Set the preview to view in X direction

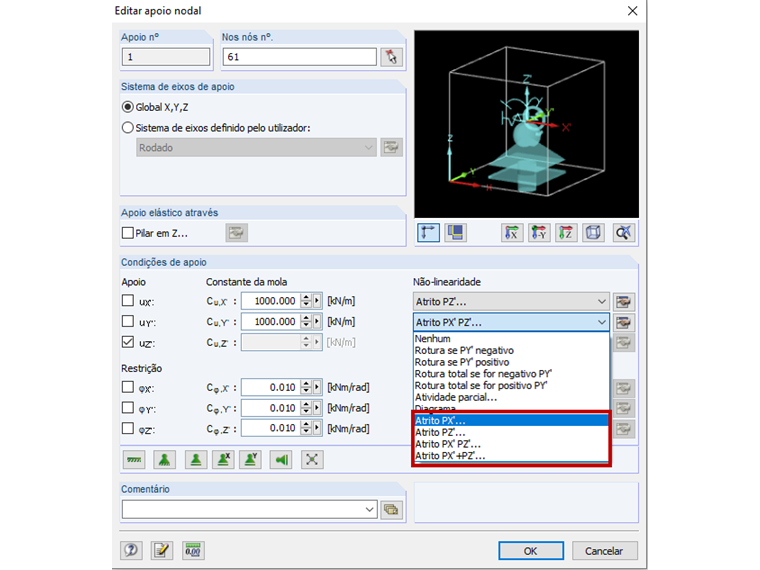pyautogui.click(x=512, y=233)
